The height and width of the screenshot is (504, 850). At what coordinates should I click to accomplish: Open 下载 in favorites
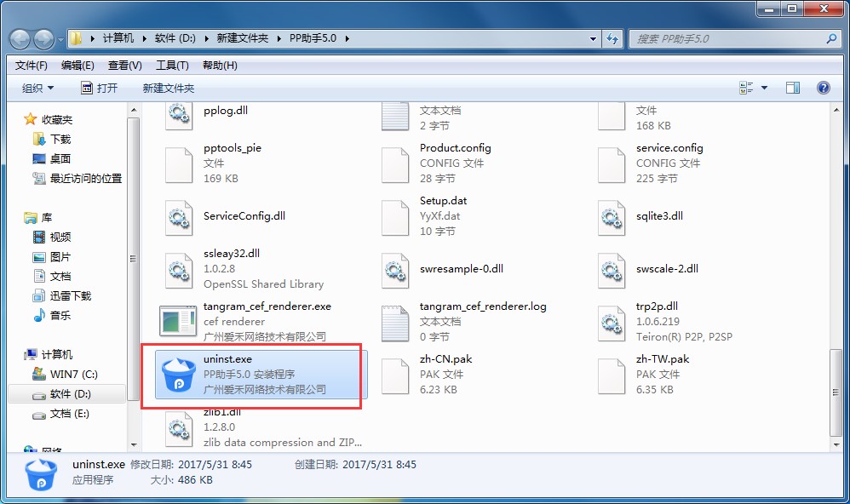pyautogui.click(x=52, y=140)
